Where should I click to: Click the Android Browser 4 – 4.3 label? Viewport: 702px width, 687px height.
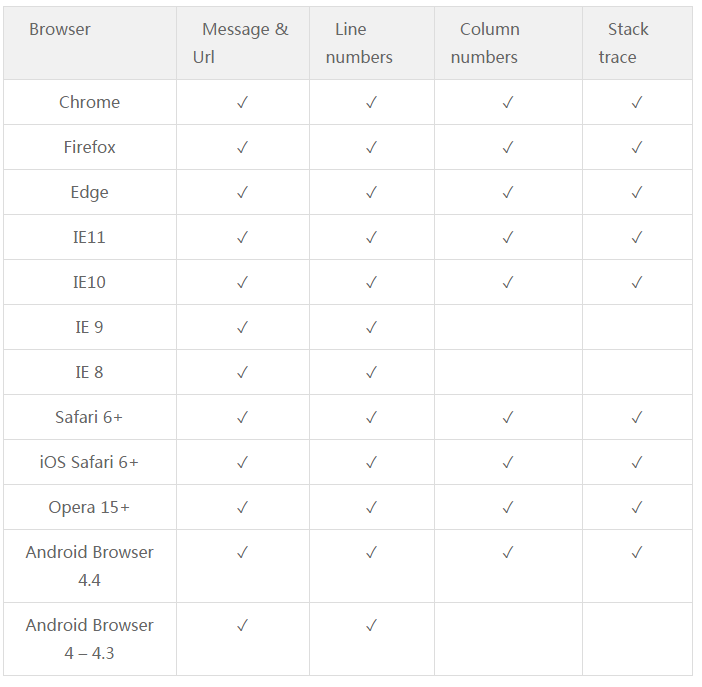[90, 639]
